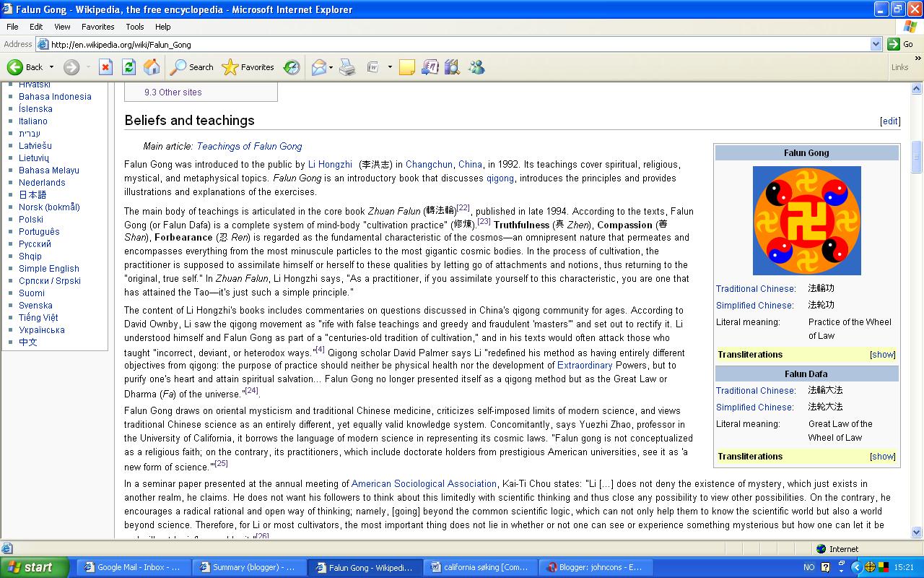
Task: Open the Back button history dropdown arrow
Action: click(51, 67)
